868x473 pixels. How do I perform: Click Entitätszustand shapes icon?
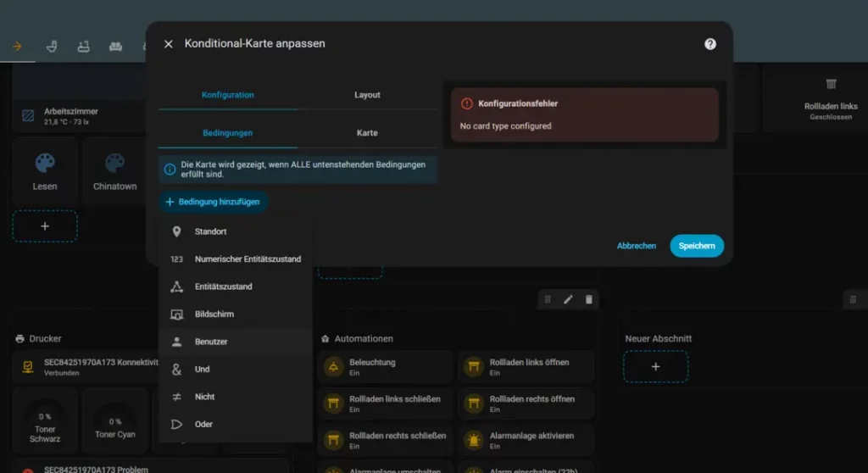click(176, 287)
